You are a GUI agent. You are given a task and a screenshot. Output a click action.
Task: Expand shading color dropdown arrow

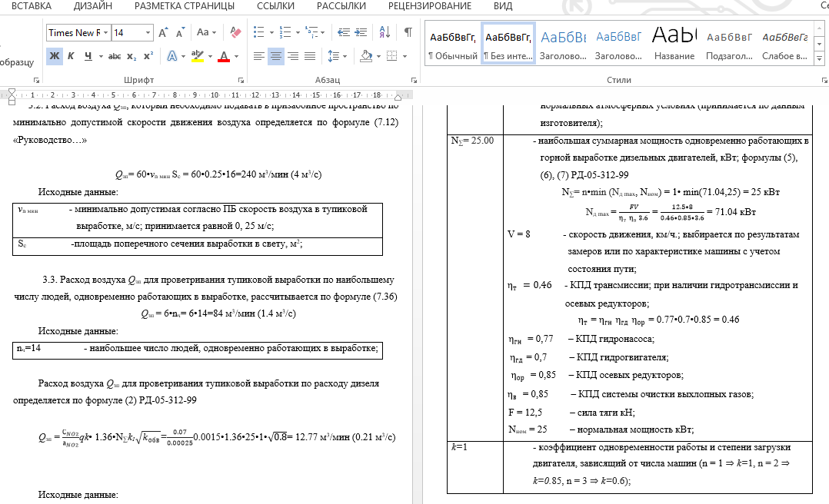pos(378,56)
